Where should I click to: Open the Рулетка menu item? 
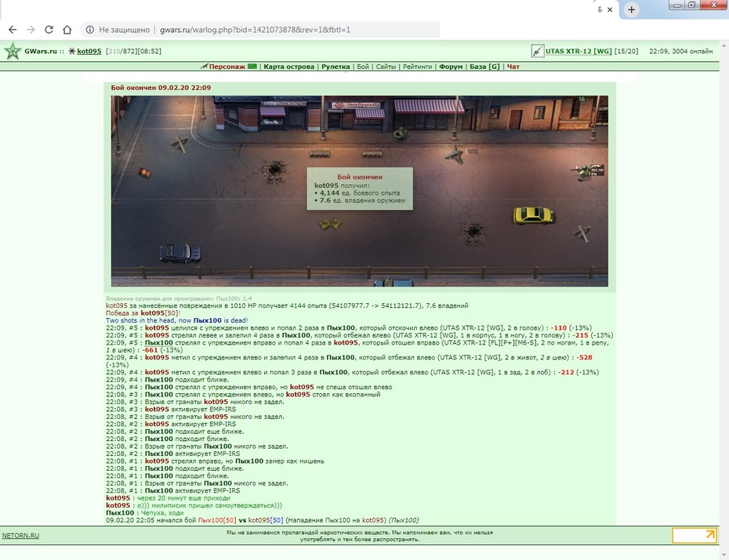click(x=335, y=67)
